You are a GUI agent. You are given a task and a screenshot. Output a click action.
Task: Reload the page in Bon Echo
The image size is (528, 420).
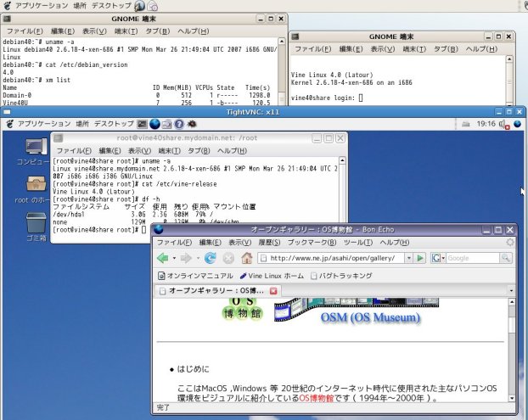coord(211,258)
